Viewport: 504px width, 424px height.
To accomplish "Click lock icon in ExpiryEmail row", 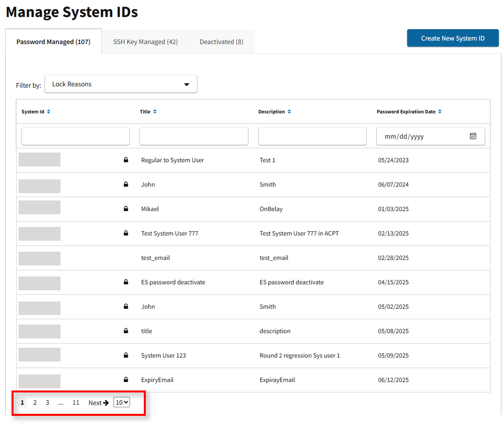I will 126,380.
